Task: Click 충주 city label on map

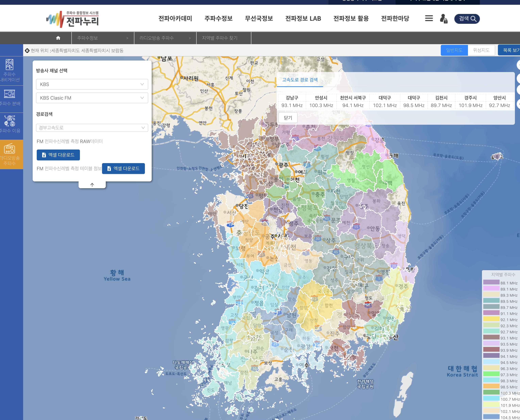Action: coord(318,194)
